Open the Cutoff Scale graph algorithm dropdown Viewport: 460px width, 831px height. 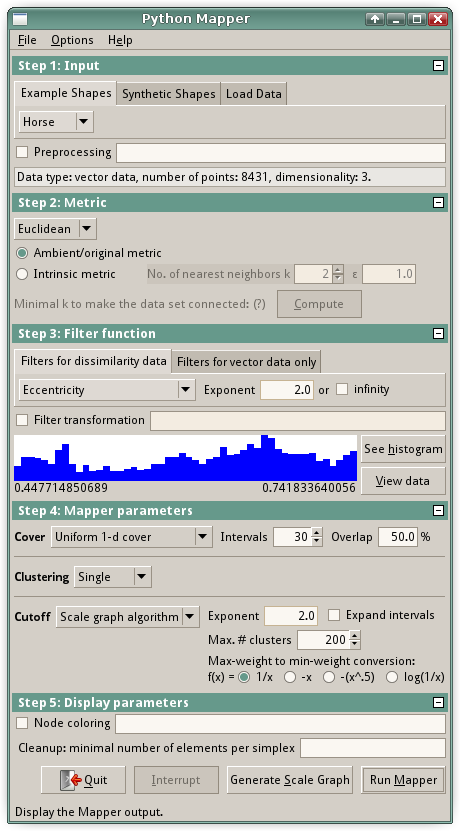coord(128,617)
